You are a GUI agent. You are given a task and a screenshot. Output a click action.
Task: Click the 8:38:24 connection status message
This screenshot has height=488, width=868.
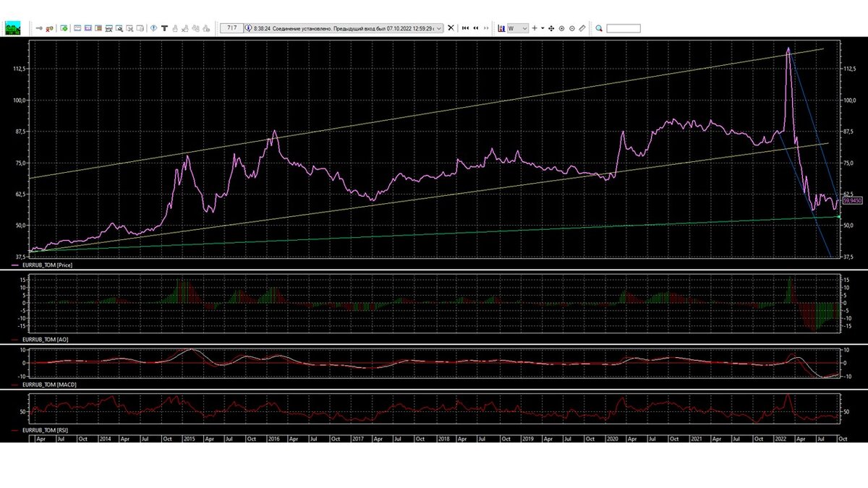[343, 28]
